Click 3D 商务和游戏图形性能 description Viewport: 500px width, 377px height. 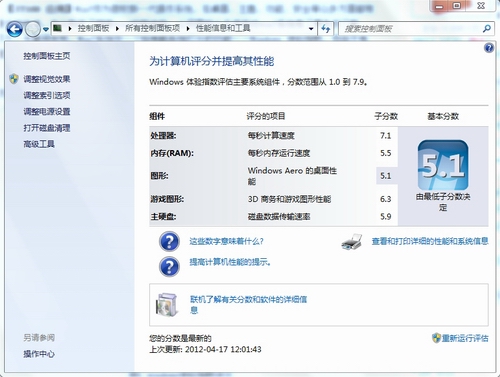point(289,199)
